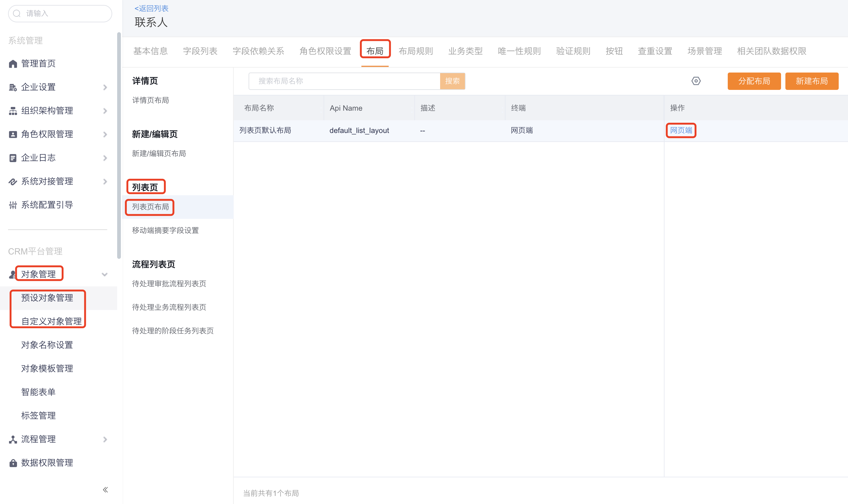This screenshot has height=504, width=848.
Task: Click the building icon beside 企业设置
Action: coord(13,87)
